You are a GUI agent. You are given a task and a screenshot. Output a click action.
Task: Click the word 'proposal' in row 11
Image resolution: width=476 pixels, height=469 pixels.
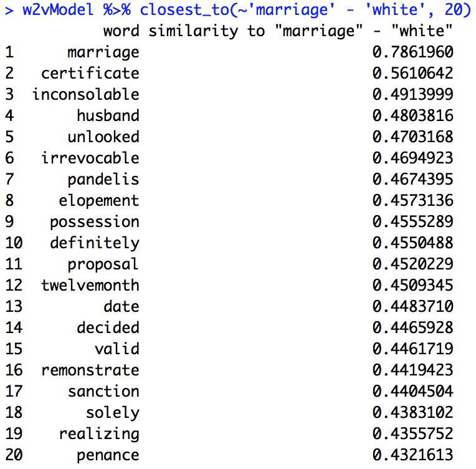103,264
